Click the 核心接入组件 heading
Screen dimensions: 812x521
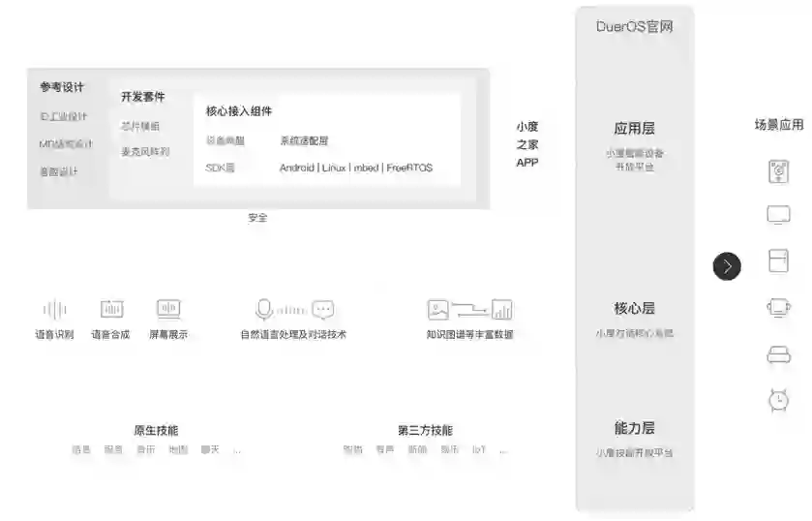(239, 111)
